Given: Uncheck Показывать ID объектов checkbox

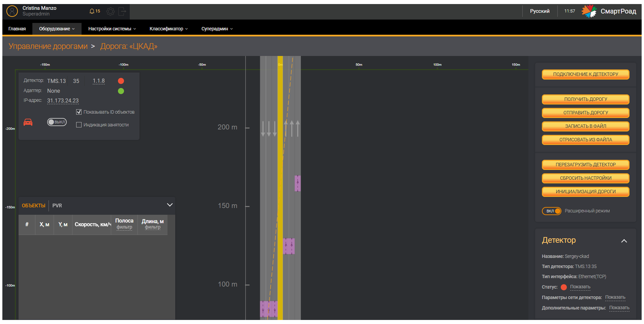Looking at the screenshot, I should coord(79,112).
